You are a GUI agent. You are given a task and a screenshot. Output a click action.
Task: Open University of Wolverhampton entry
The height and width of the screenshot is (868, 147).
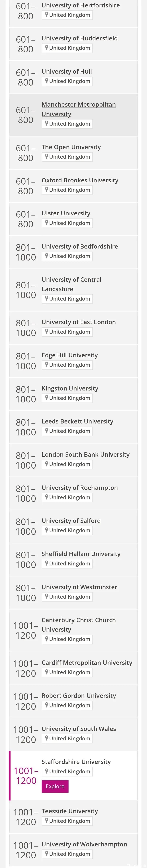pos(84,844)
